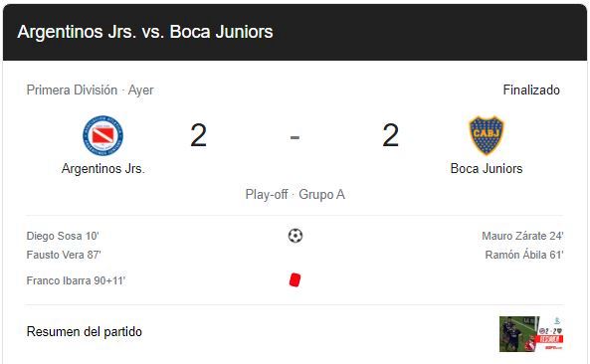The image size is (590, 364).
Task: Click the Finalizado match status
Action: click(x=531, y=90)
